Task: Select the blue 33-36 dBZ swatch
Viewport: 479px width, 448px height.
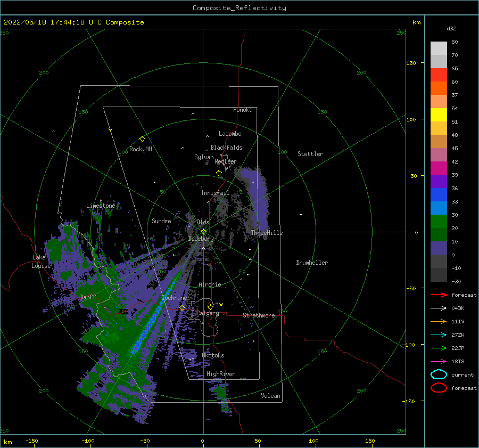Action: pyautogui.click(x=439, y=194)
